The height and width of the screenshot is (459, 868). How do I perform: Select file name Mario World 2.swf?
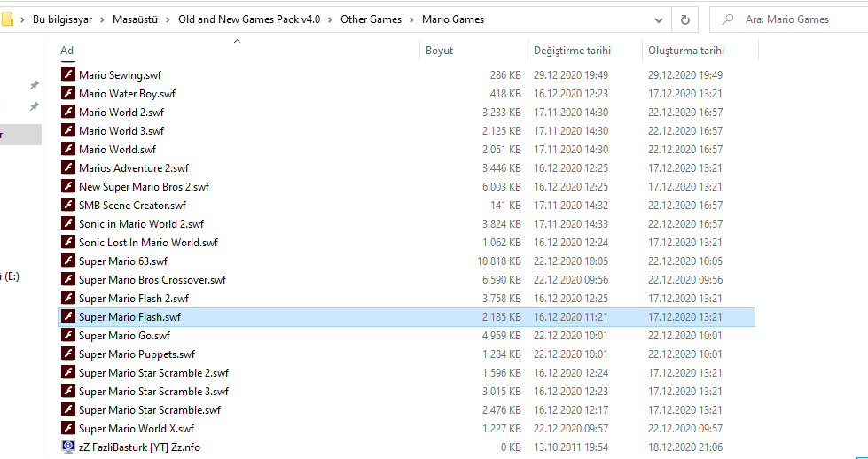(121, 113)
